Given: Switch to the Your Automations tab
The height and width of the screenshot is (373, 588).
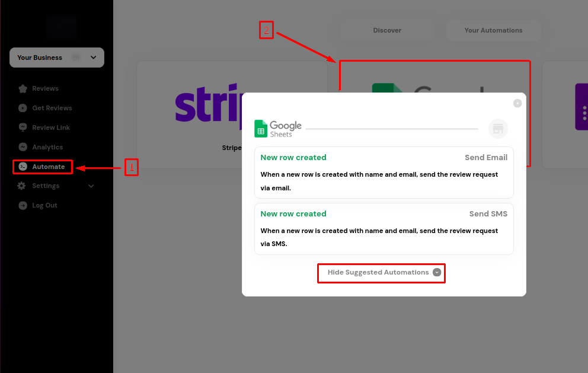Looking at the screenshot, I should pyautogui.click(x=493, y=30).
